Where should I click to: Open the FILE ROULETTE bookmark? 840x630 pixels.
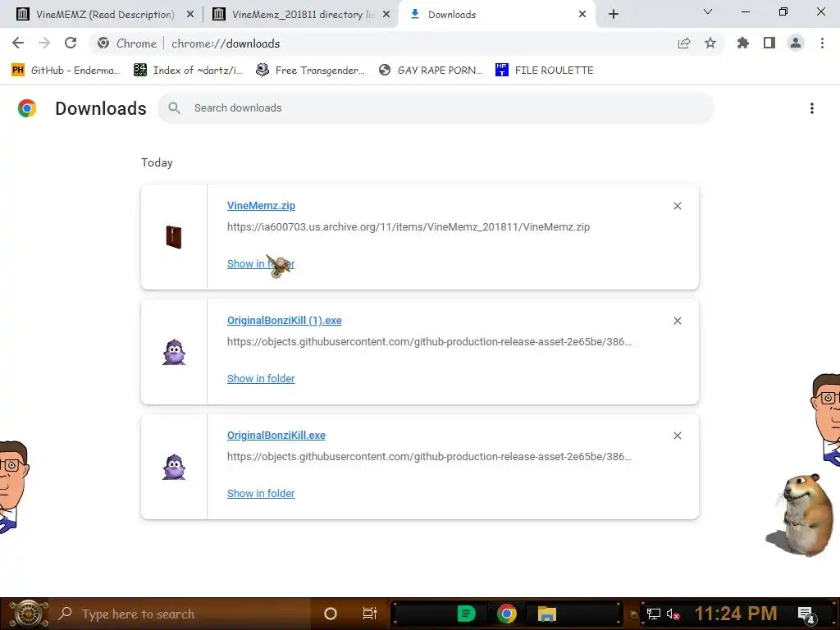(x=545, y=71)
